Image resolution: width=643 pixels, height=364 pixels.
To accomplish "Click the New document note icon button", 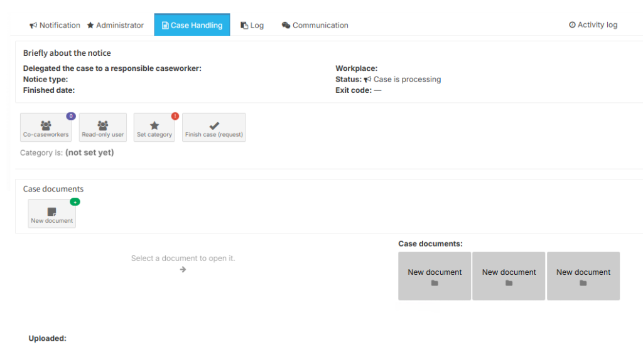I will coord(52,213).
